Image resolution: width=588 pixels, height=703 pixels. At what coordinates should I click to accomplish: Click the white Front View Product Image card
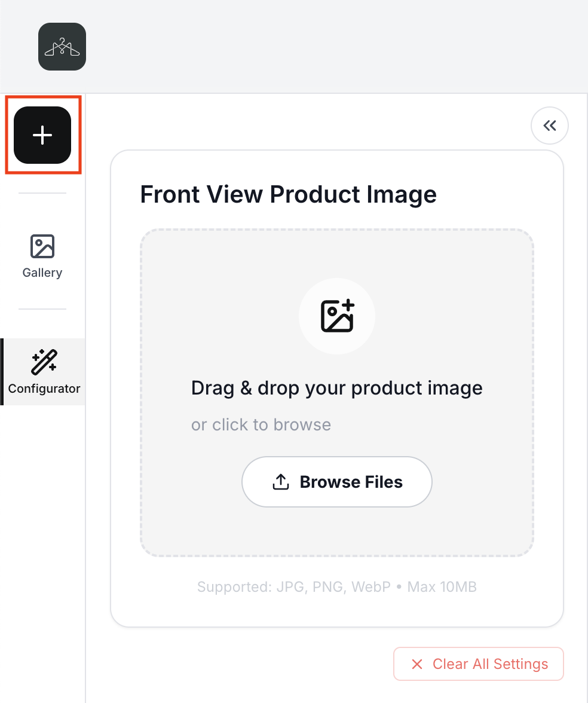point(337,389)
